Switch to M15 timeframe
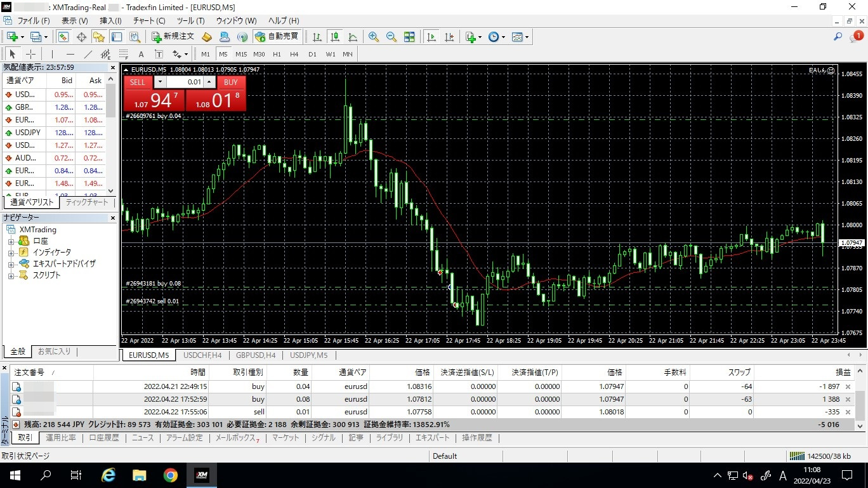Image resolution: width=868 pixels, height=488 pixels. [x=241, y=54]
